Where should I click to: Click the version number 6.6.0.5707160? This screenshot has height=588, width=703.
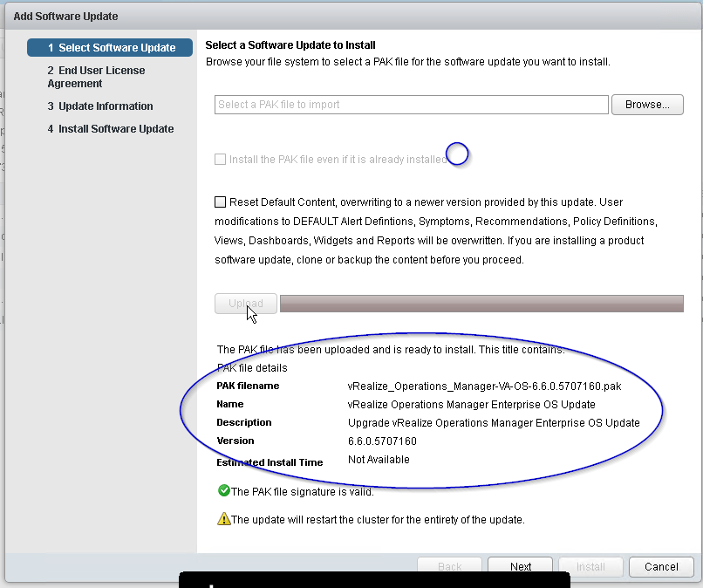382,441
